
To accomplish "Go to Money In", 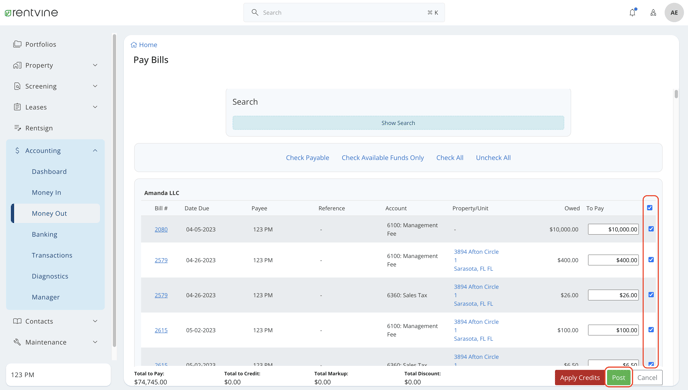I will coord(46,192).
